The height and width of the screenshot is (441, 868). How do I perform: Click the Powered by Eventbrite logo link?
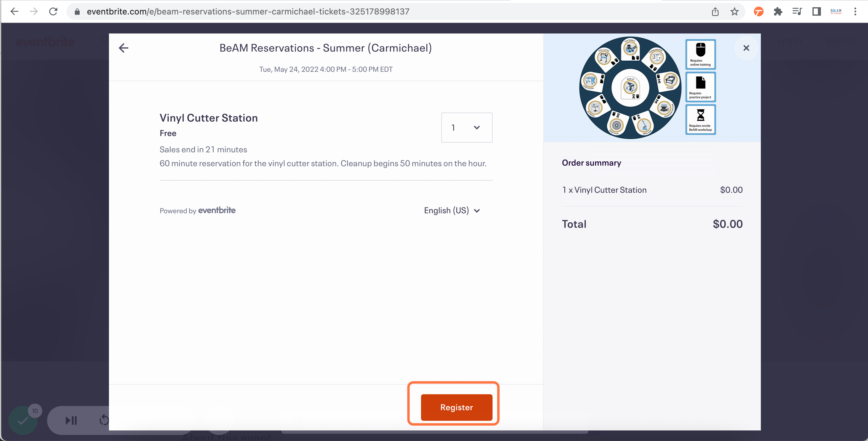click(217, 210)
